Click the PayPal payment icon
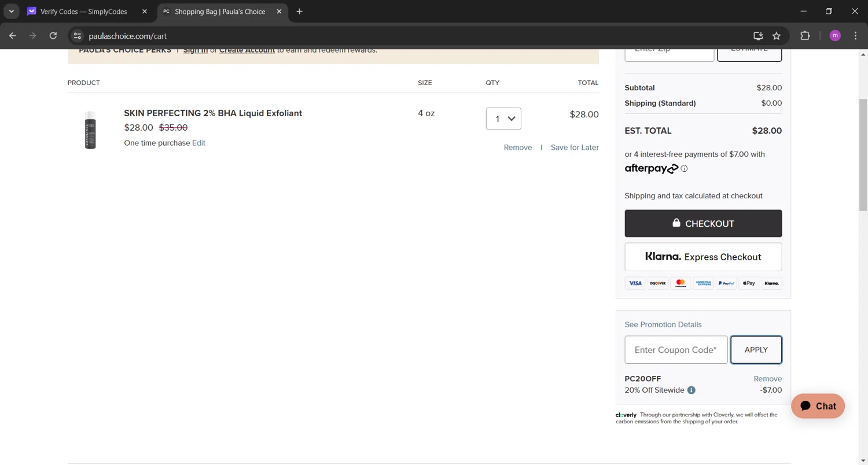Image resolution: width=868 pixels, height=465 pixels. tap(726, 283)
